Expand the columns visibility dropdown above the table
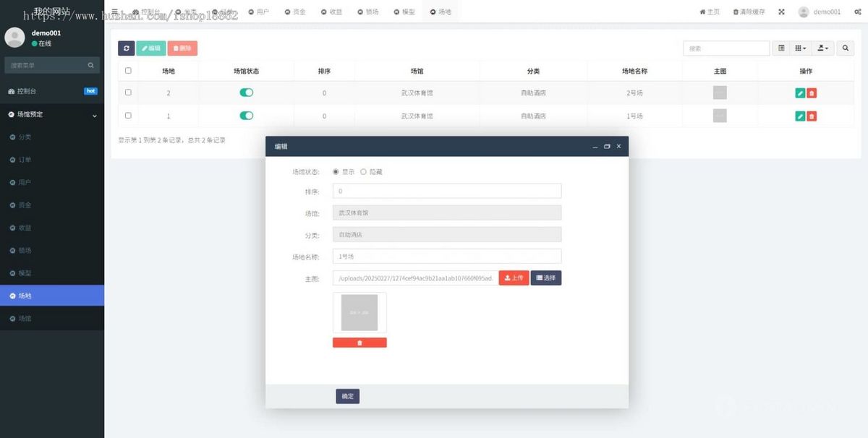868x438 pixels. pos(799,48)
